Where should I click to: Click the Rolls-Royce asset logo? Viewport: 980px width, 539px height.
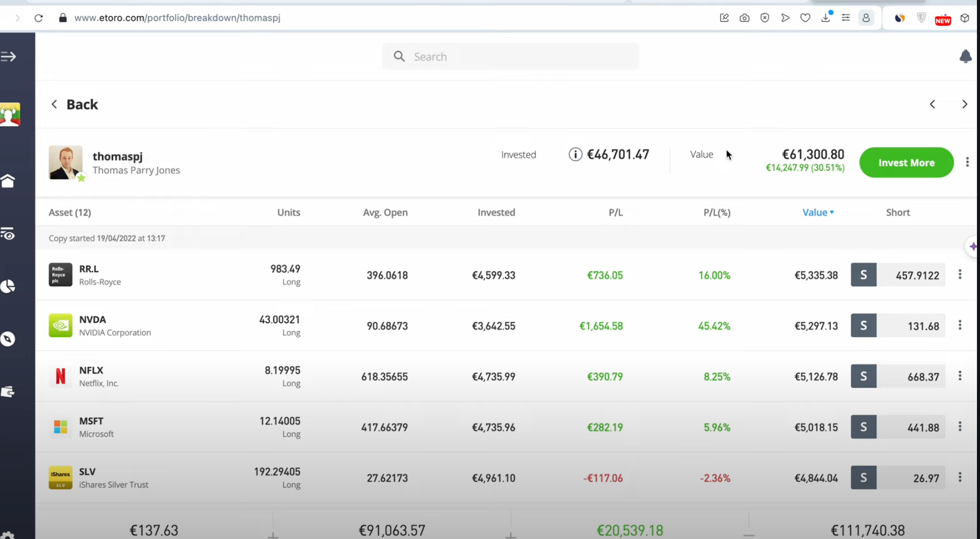click(x=60, y=275)
